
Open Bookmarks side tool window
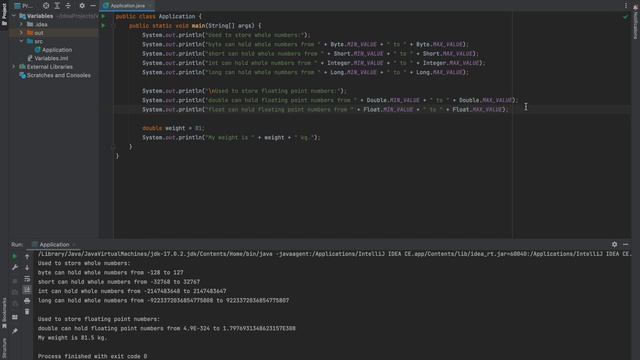4,312
